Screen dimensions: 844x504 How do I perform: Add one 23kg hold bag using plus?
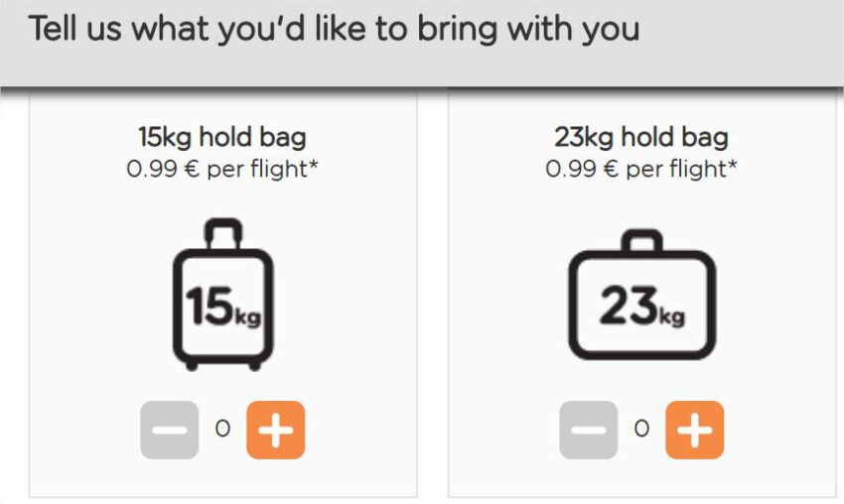point(694,430)
